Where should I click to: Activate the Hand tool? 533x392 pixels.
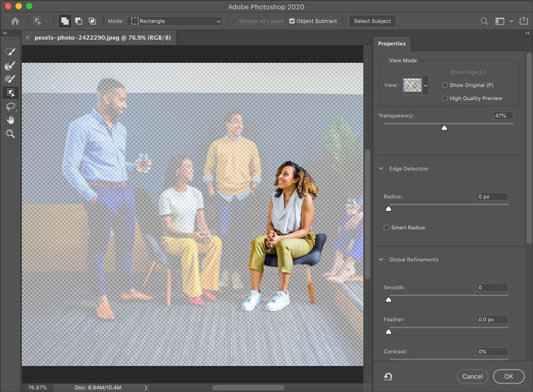pos(10,120)
